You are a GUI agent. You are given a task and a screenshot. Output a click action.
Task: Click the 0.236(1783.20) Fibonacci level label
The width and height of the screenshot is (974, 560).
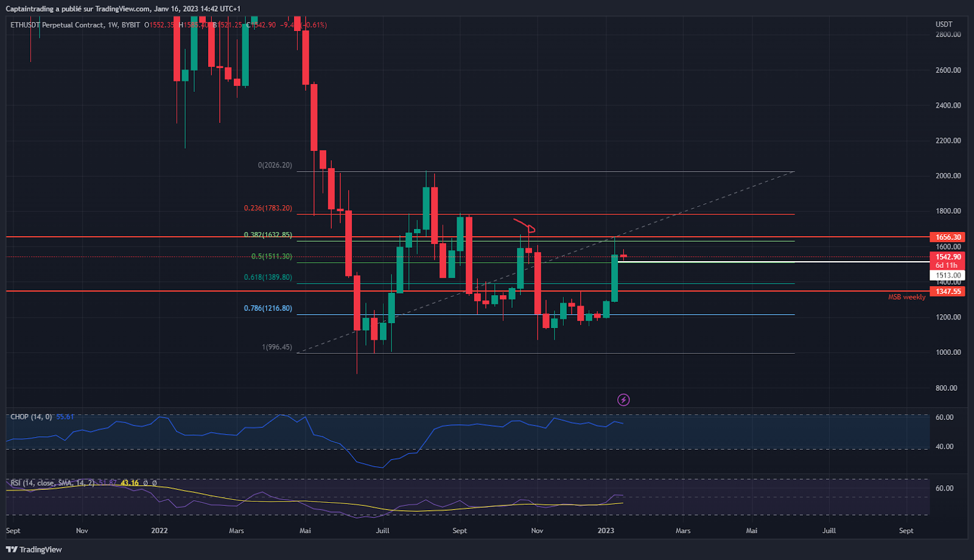coord(268,208)
